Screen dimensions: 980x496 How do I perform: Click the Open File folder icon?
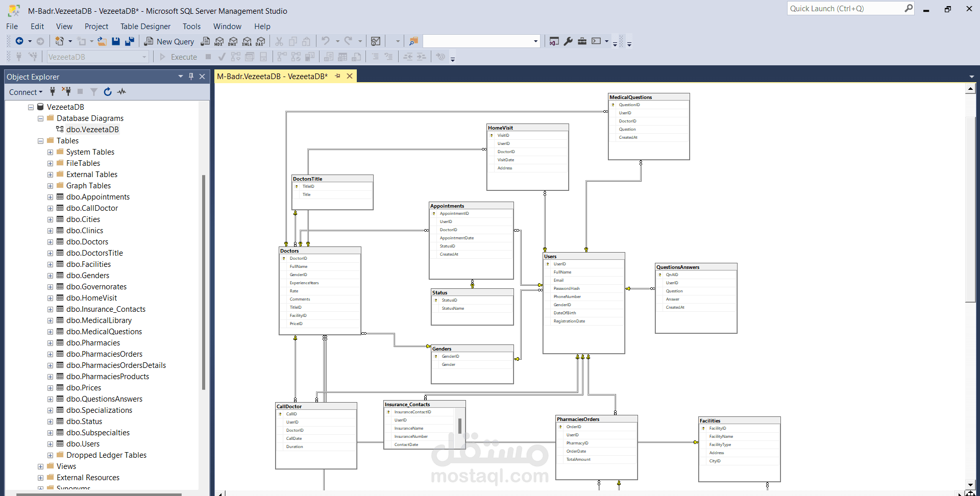point(102,41)
